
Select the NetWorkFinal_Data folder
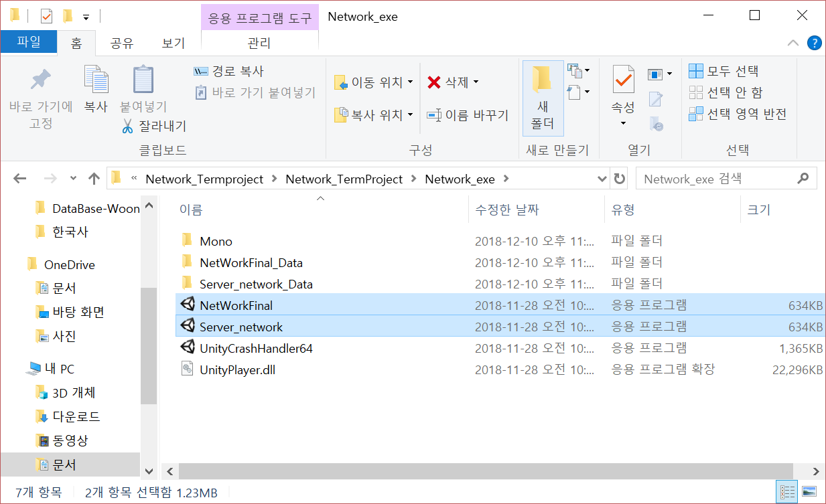251,262
